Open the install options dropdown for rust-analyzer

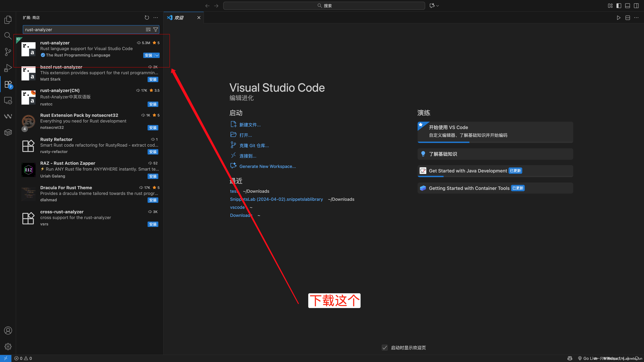pos(157,55)
